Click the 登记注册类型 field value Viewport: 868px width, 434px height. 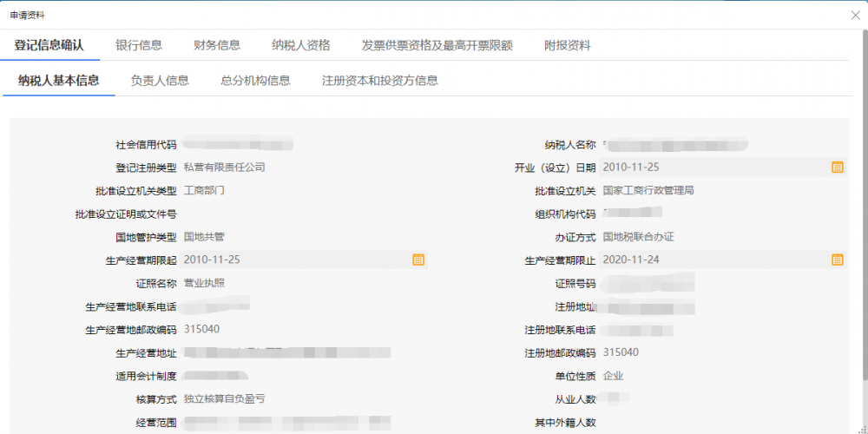pos(225,167)
